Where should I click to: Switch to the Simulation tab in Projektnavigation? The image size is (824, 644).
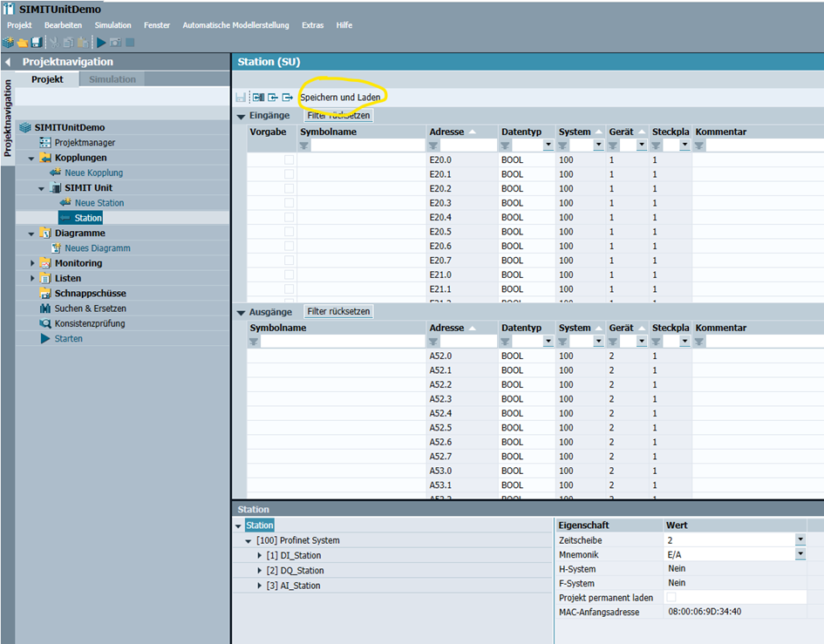112,79
